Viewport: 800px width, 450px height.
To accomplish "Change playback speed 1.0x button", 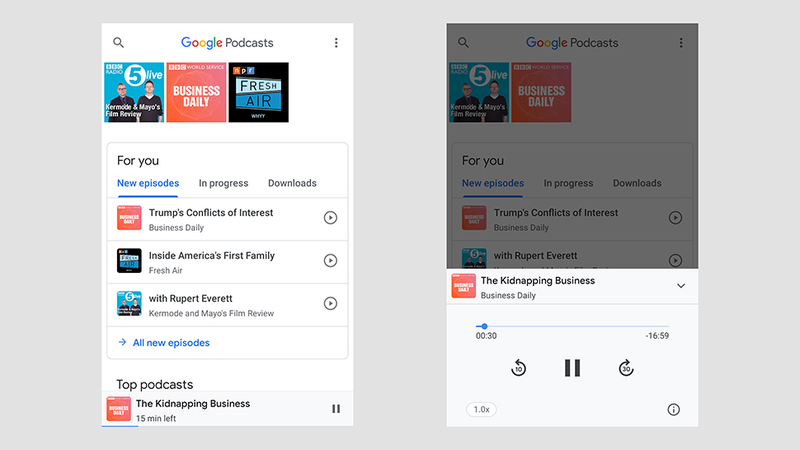I will [481, 409].
